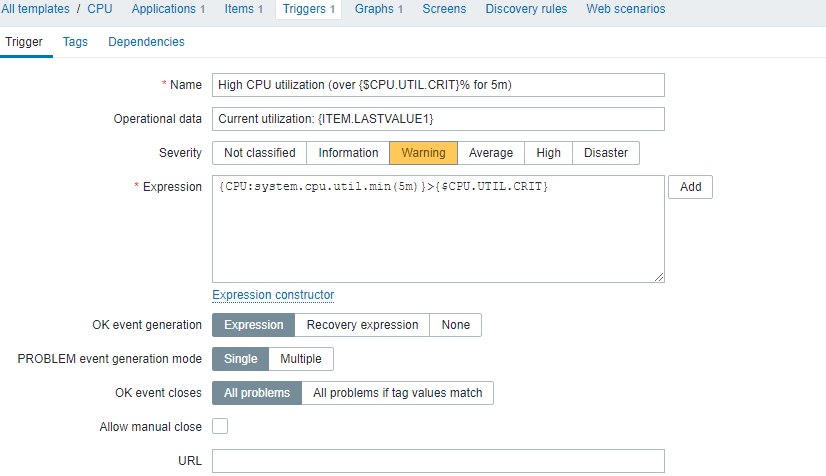
Task: Set severity to Disaster
Action: 606,153
